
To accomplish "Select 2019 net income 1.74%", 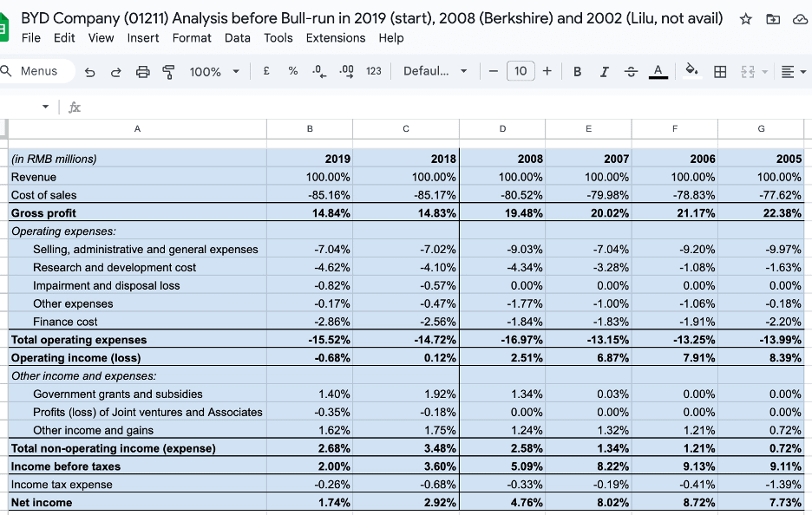I will coord(310,502).
